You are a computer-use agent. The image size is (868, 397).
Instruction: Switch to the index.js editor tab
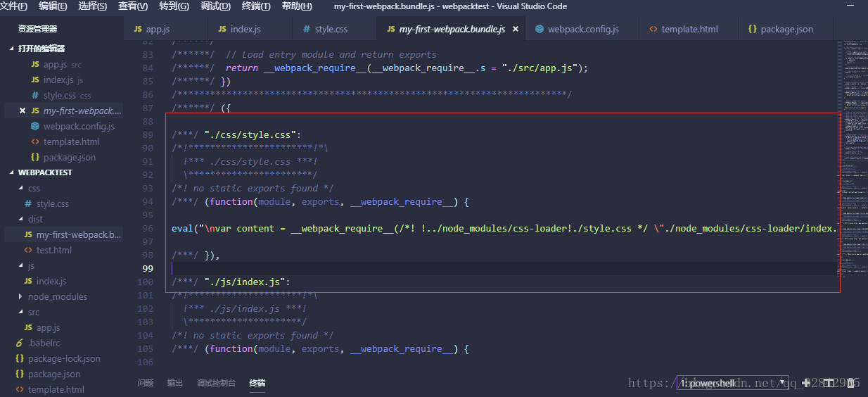tap(250, 30)
